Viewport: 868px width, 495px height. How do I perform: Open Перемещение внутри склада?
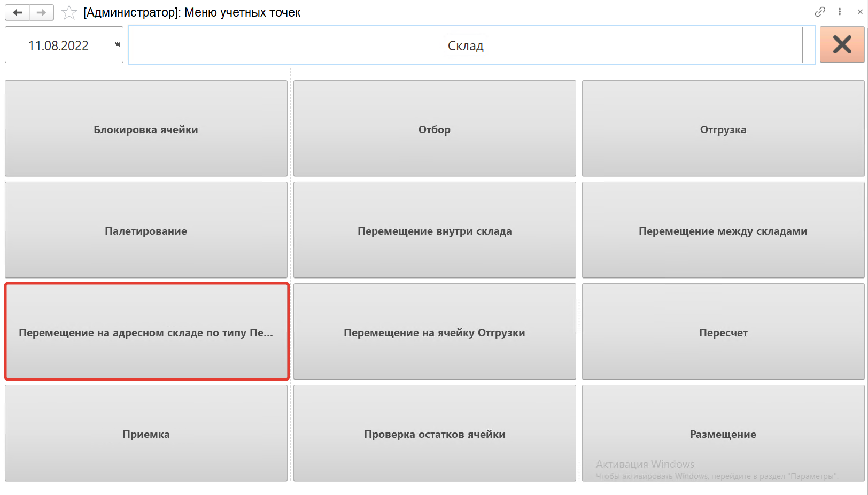(x=435, y=230)
